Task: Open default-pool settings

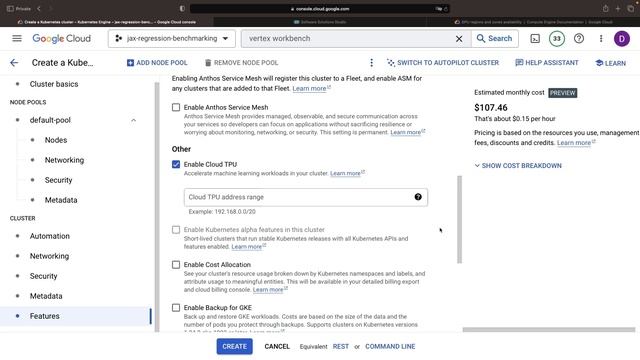Action: pos(50,120)
